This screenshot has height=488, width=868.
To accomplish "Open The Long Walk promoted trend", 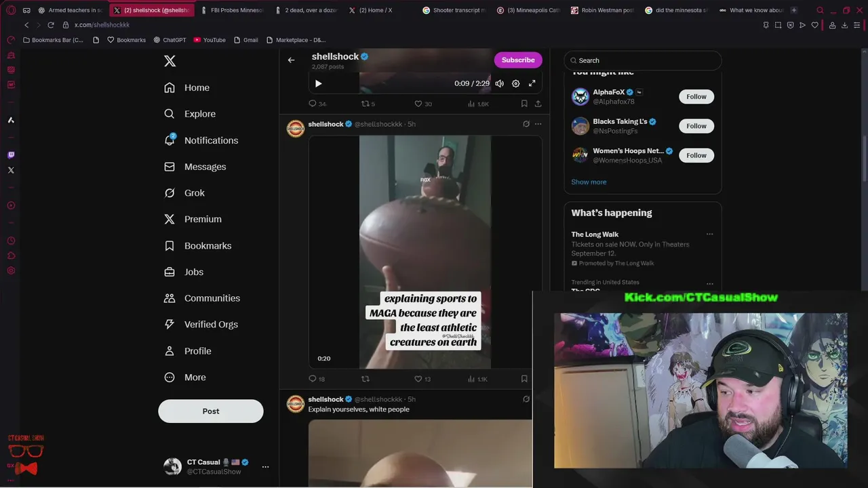I will click(x=642, y=248).
